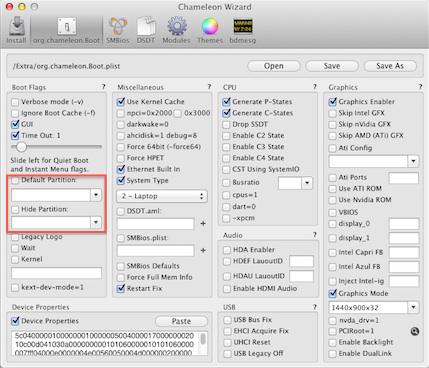
Task: Check the Skip Intel GFX option
Action: pos(332,113)
